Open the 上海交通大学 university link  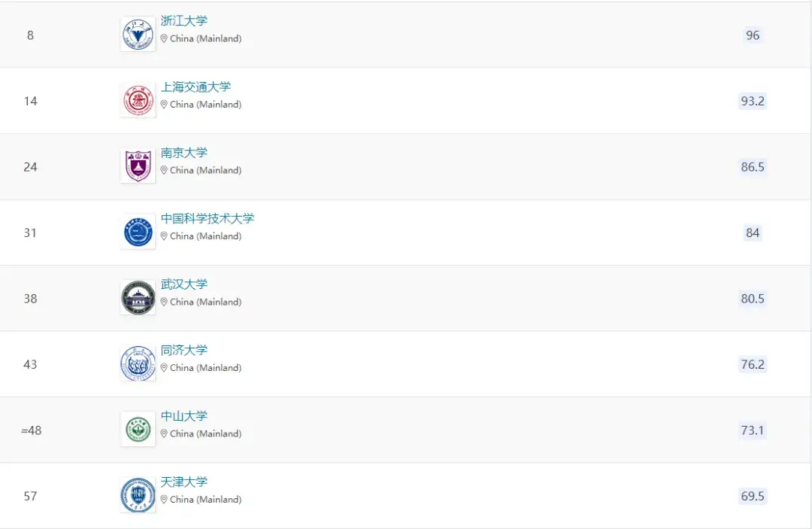[195, 87]
